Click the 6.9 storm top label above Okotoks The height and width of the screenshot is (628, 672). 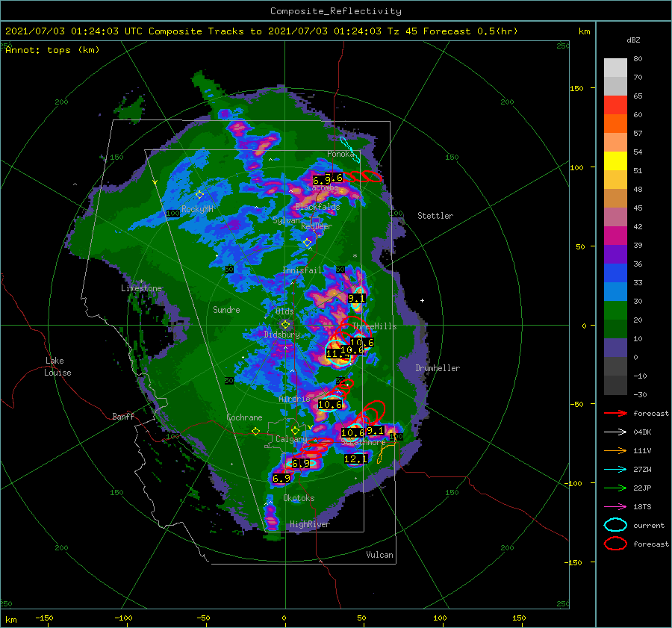[281, 478]
